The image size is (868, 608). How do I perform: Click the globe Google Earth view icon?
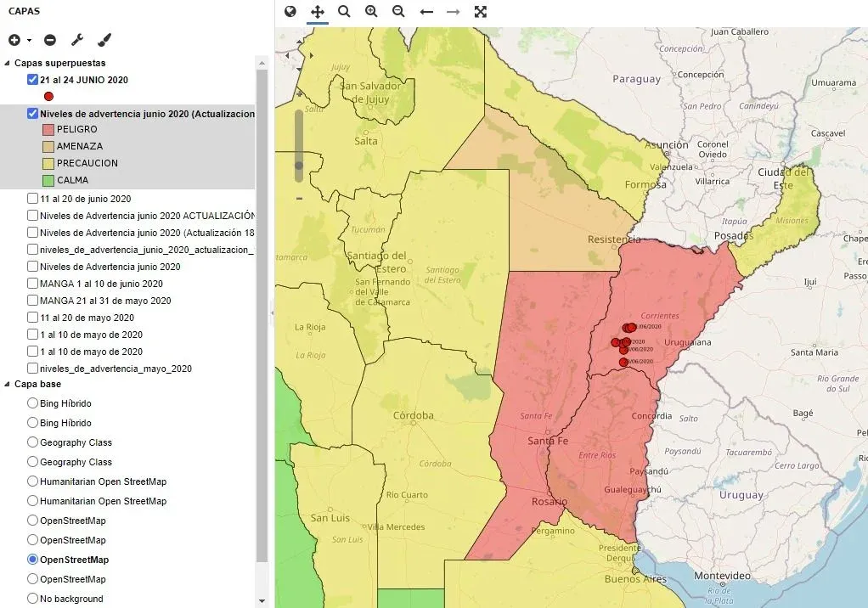[x=290, y=12]
